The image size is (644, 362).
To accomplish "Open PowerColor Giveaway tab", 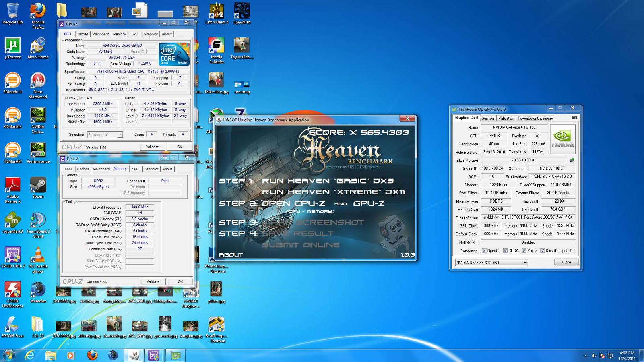I will tap(535, 118).
